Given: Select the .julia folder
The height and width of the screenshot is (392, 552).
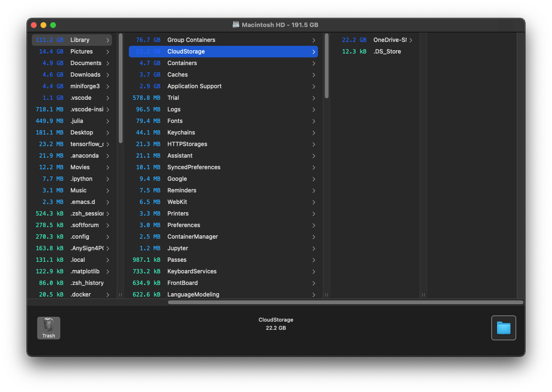Looking at the screenshot, I should click(72, 121).
